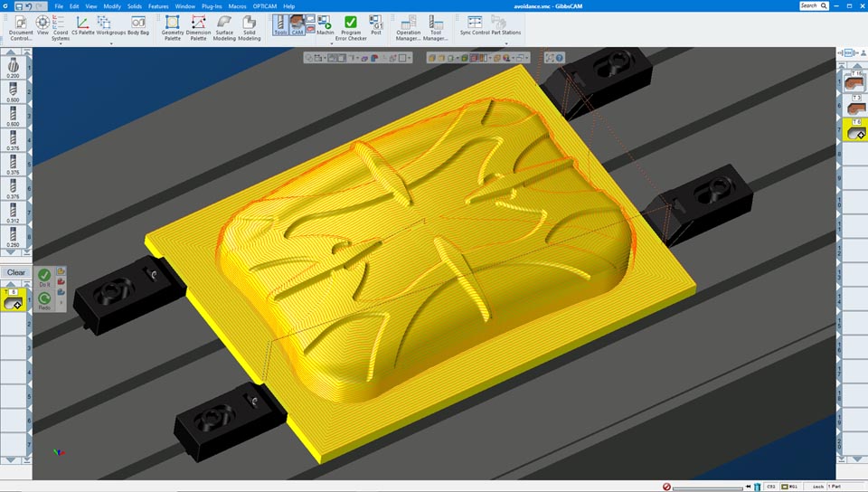Image resolution: width=868 pixels, height=492 pixels.
Task: Toggle the Tools palette button
Action: (x=280, y=25)
